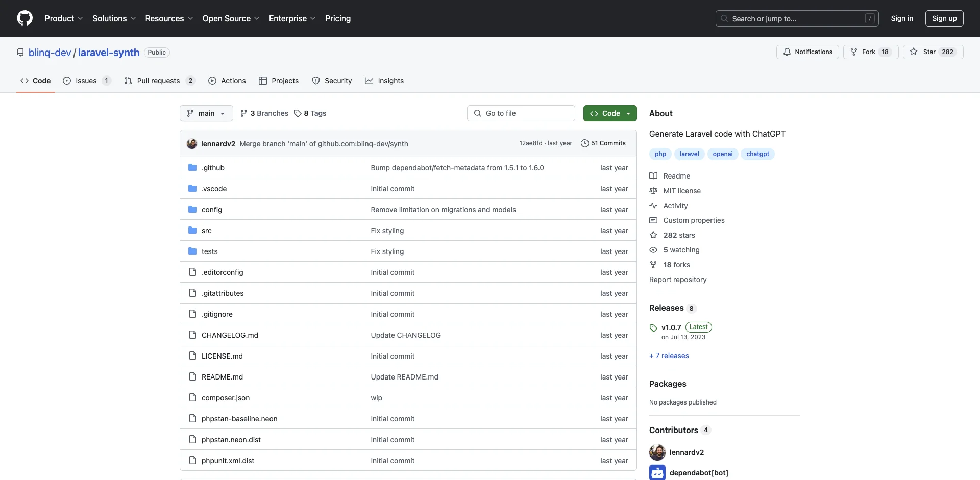Click the branch icon beside 3 Branches

tap(244, 113)
